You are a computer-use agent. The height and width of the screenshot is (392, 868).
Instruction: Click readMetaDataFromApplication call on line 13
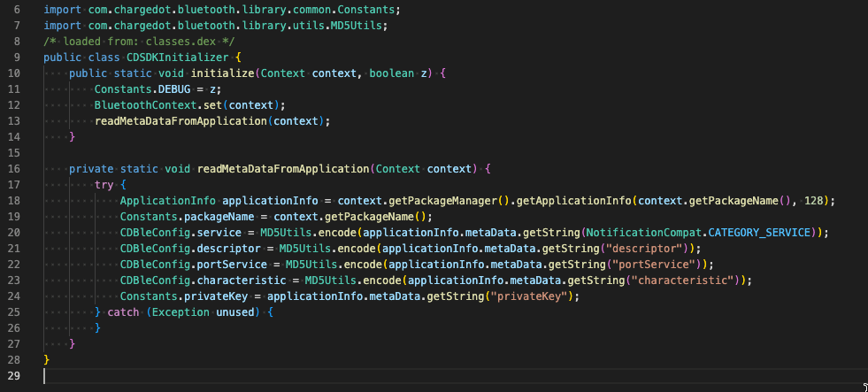pos(181,120)
